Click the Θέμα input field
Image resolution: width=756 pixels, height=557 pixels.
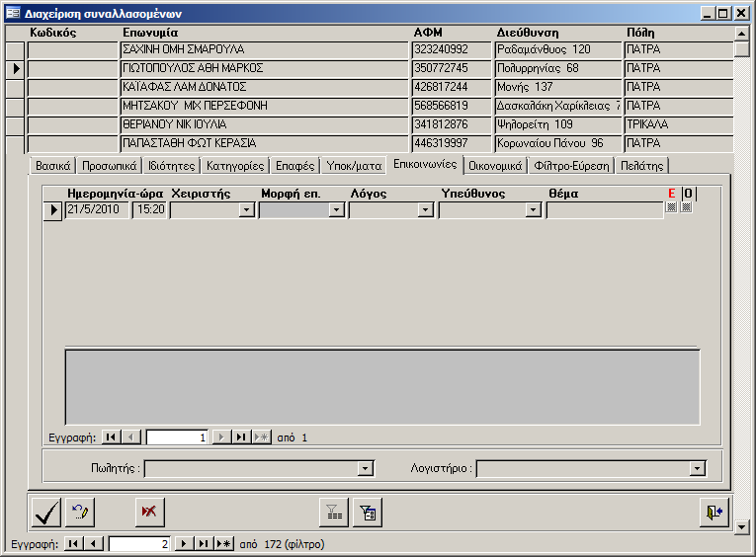(604, 210)
